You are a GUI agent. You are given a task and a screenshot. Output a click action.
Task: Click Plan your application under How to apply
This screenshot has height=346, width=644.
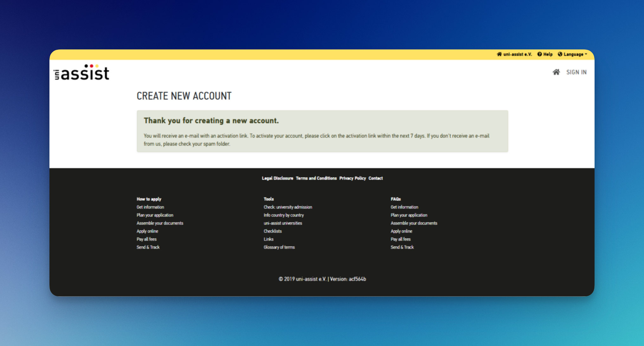[155, 215]
